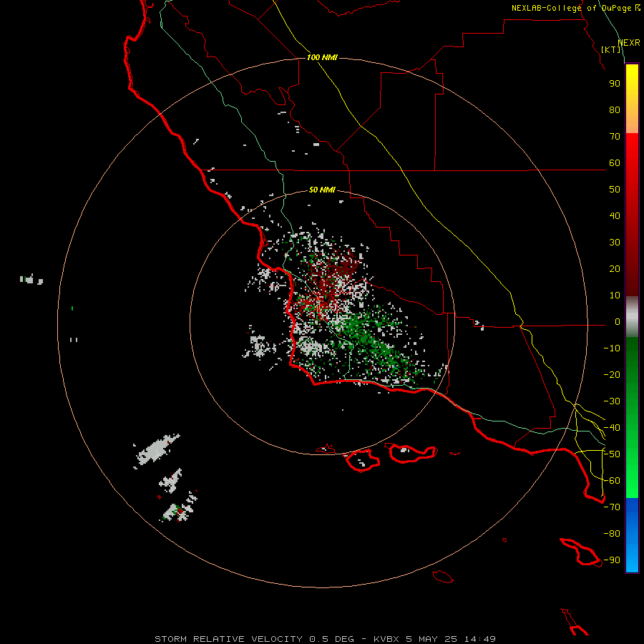The height and width of the screenshot is (644, 644).
Task: Click the 50 value on the velocity scale
Action: (x=615, y=190)
